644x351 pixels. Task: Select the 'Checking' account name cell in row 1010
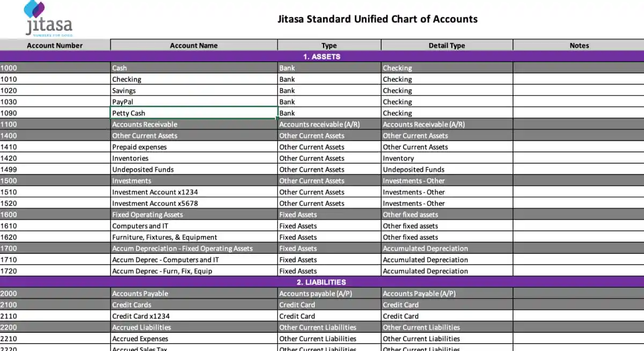tap(194, 79)
